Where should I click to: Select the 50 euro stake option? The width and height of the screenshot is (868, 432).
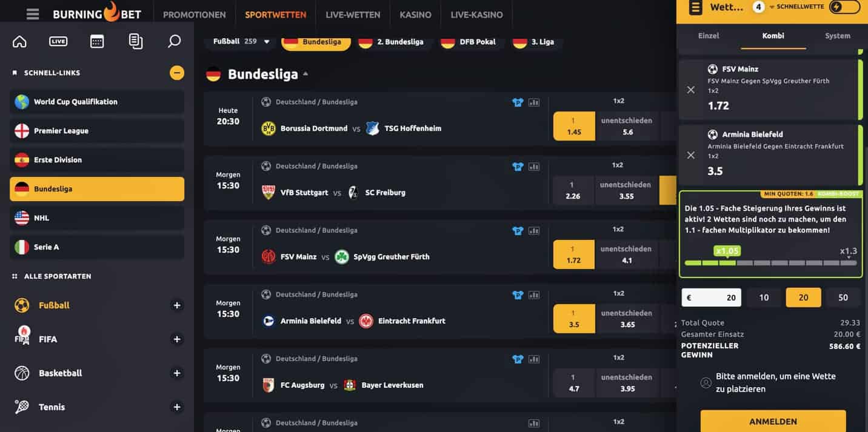pyautogui.click(x=843, y=297)
